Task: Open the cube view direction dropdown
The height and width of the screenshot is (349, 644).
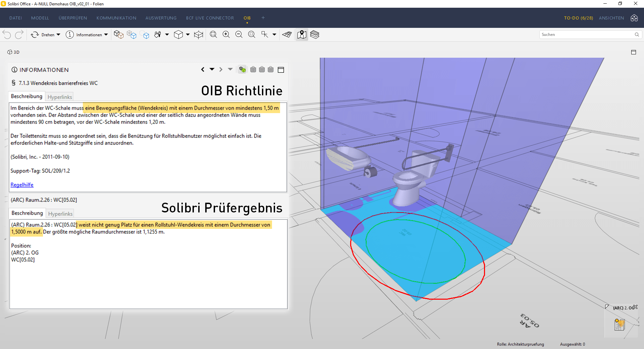Action: tap(188, 35)
